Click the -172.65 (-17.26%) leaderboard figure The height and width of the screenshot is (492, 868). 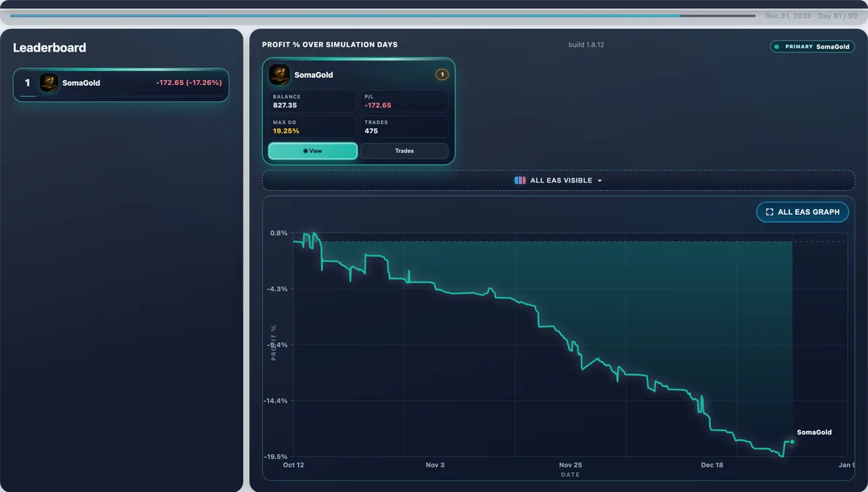(189, 82)
